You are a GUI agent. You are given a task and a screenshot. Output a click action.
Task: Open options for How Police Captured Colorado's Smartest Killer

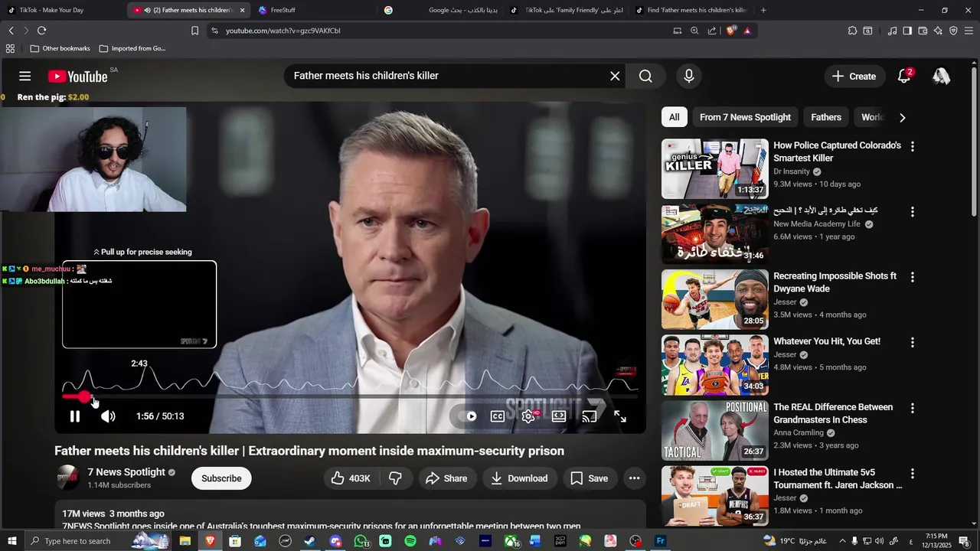(x=912, y=146)
